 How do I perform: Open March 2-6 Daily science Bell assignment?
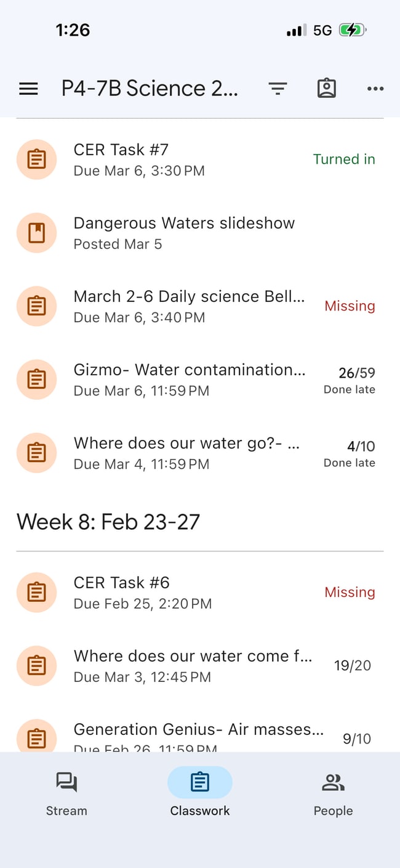pyautogui.click(x=189, y=306)
